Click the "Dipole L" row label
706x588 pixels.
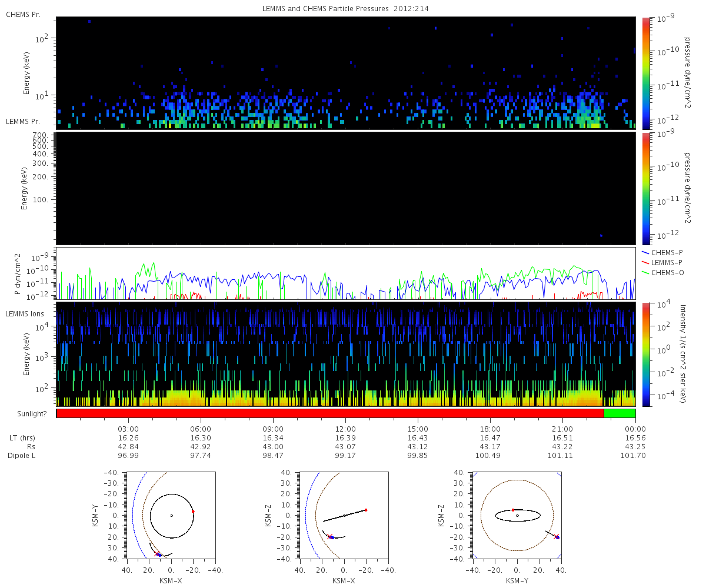coord(22,456)
